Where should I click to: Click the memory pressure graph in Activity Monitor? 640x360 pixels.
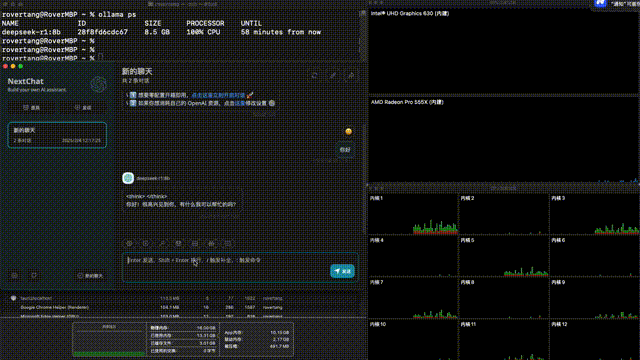(x=109, y=340)
